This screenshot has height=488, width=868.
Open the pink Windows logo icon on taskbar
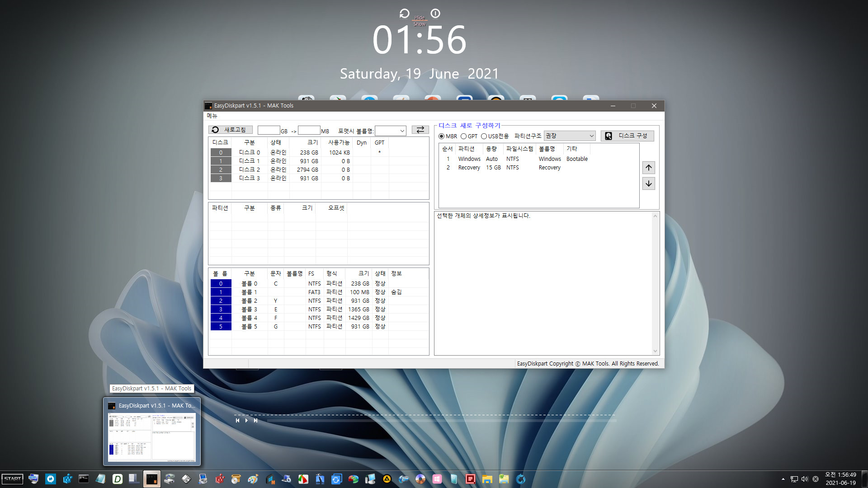click(437, 479)
